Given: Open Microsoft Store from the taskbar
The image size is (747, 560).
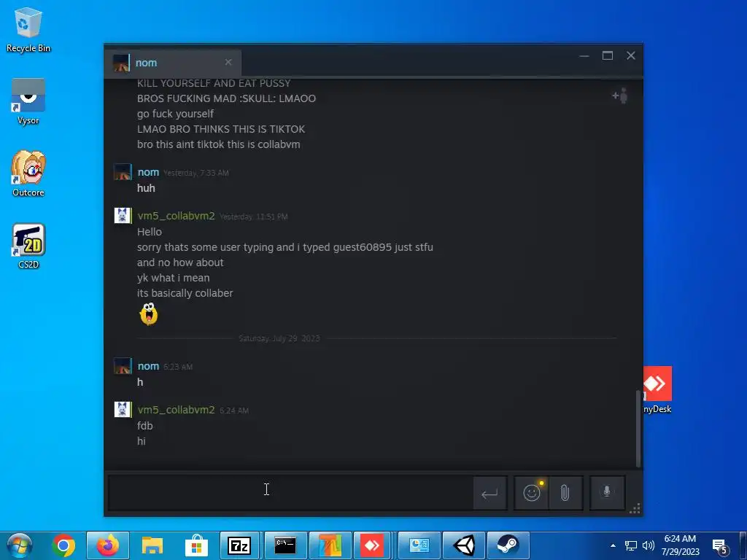Looking at the screenshot, I should pyautogui.click(x=196, y=545).
